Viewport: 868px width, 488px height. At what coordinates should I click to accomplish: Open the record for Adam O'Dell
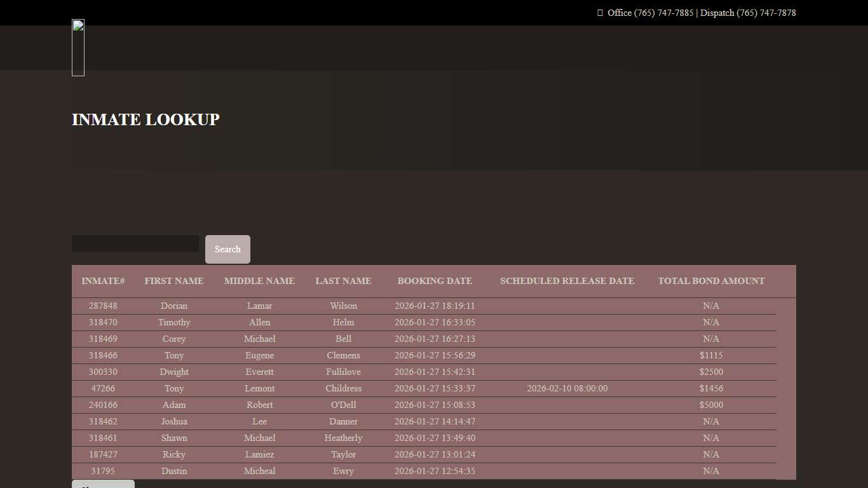click(343, 405)
